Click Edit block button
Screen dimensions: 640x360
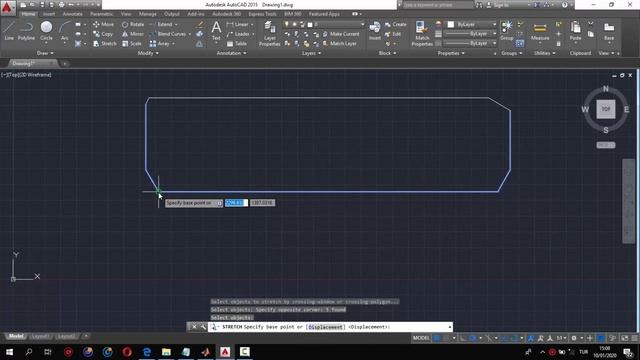(x=393, y=34)
